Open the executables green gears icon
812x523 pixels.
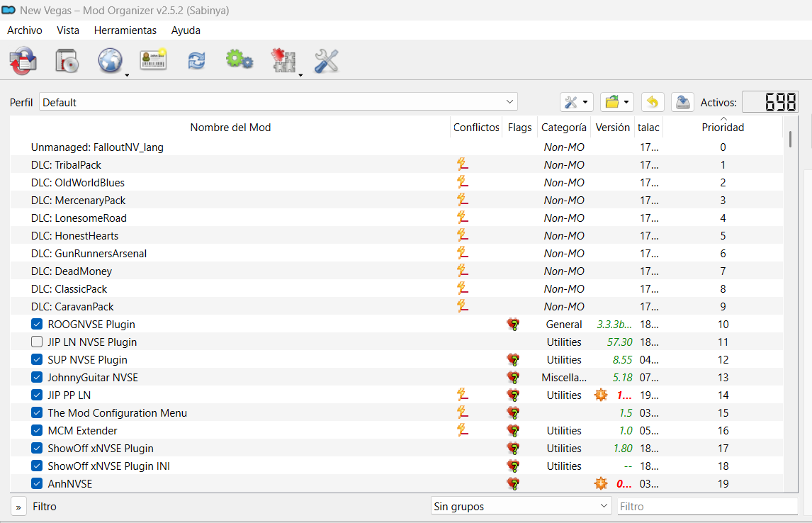[239, 62]
